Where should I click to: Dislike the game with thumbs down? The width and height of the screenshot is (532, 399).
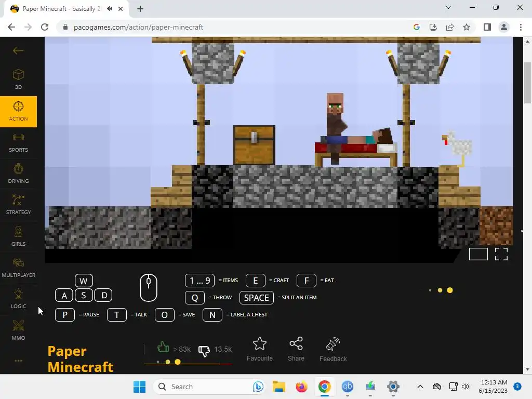204,351
